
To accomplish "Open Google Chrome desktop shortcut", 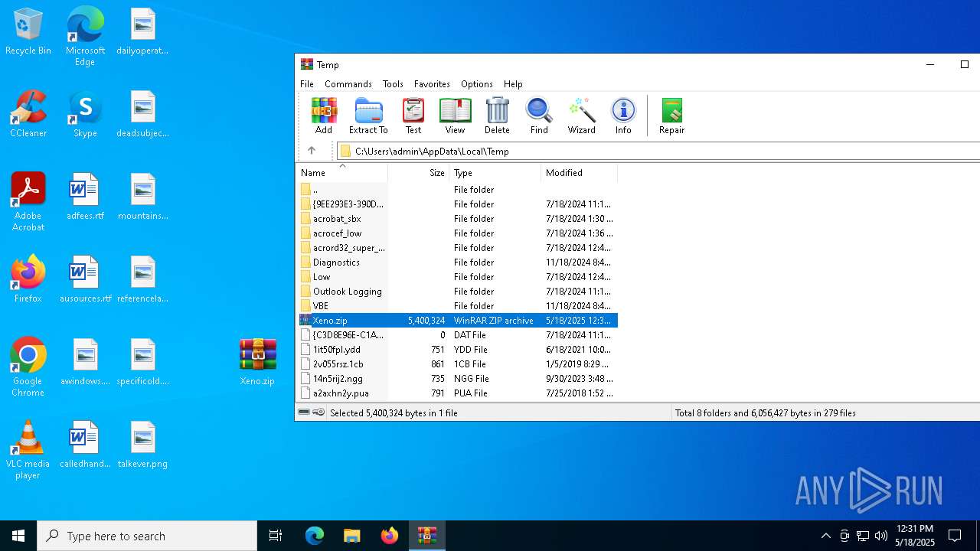I will coord(28,367).
